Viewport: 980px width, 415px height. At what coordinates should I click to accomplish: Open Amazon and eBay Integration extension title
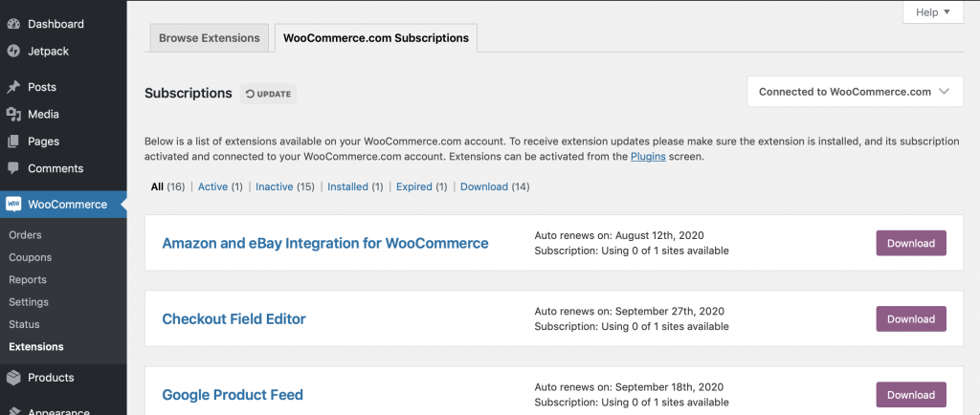coord(325,243)
